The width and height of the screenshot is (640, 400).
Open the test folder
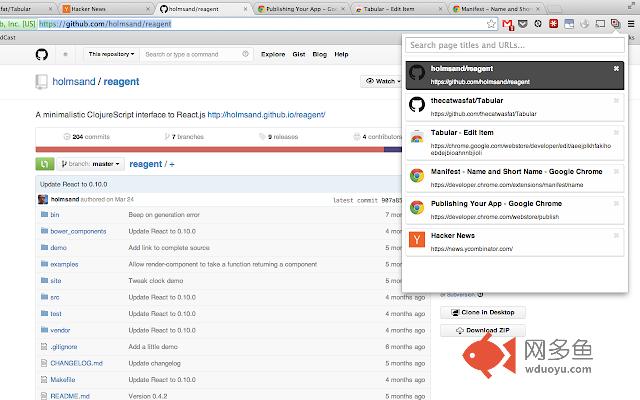coord(56,313)
